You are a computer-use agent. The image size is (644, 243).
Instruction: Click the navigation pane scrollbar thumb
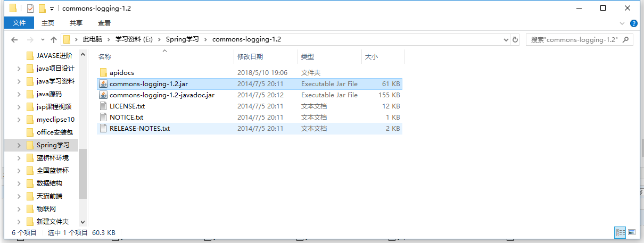82,173
